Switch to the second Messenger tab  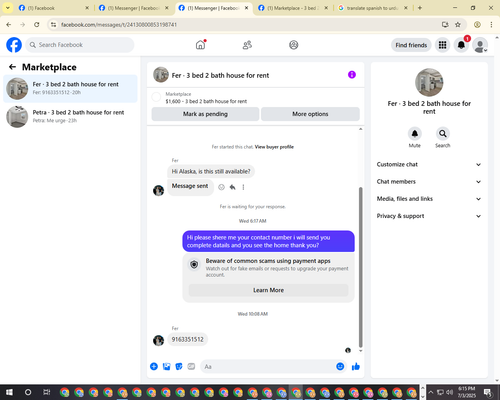tap(213, 8)
